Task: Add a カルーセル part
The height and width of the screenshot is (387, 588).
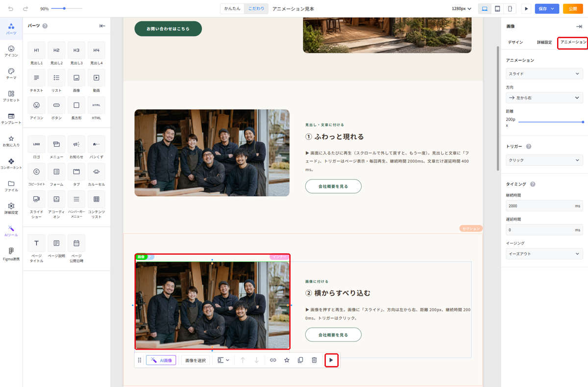Action: (x=97, y=175)
